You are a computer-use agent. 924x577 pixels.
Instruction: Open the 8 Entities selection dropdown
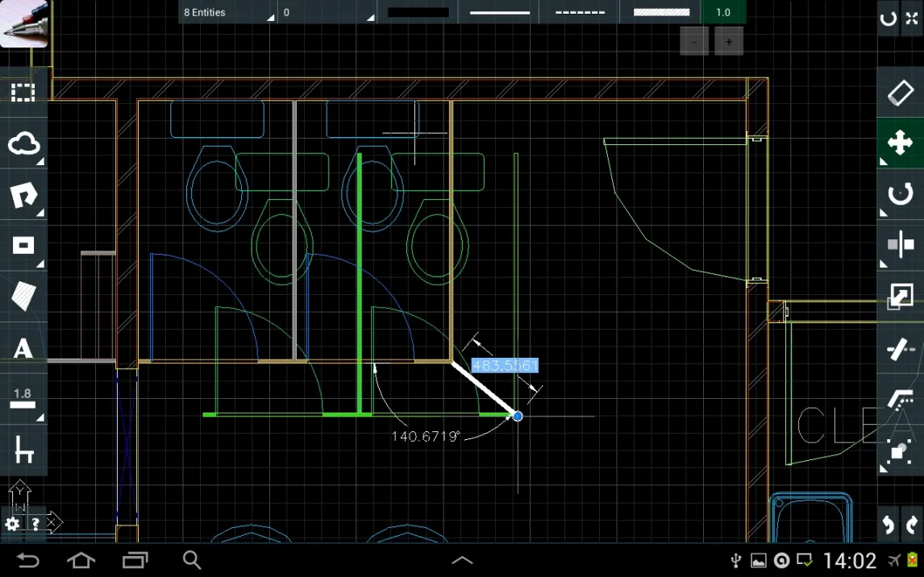click(x=227, y=12)
